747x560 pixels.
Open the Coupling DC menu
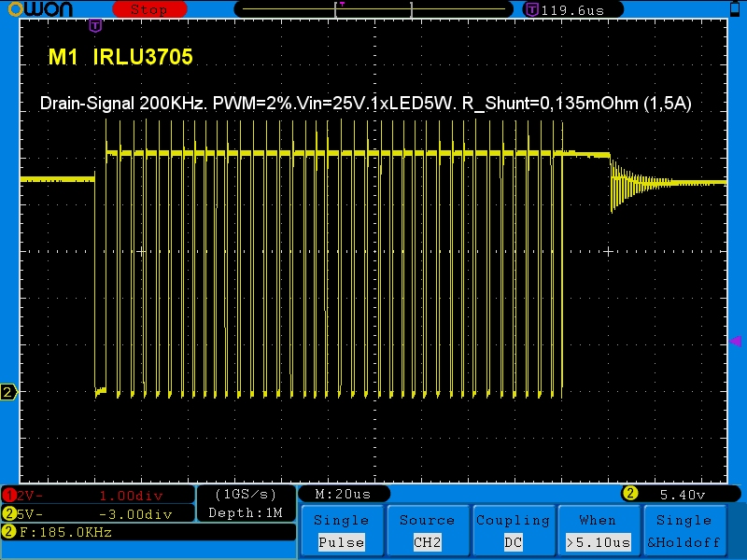pyautogui.click(x=513, y=531)
